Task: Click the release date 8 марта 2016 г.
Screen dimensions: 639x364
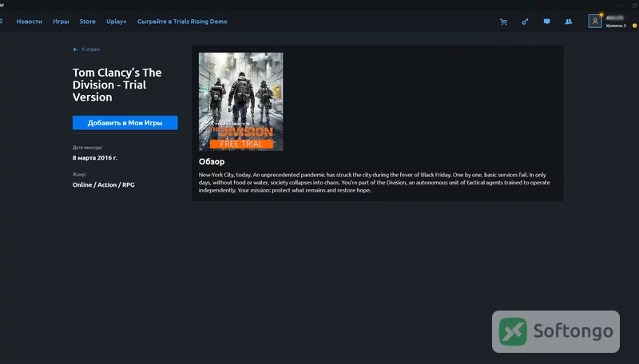Action: click(x=95, y=157)
